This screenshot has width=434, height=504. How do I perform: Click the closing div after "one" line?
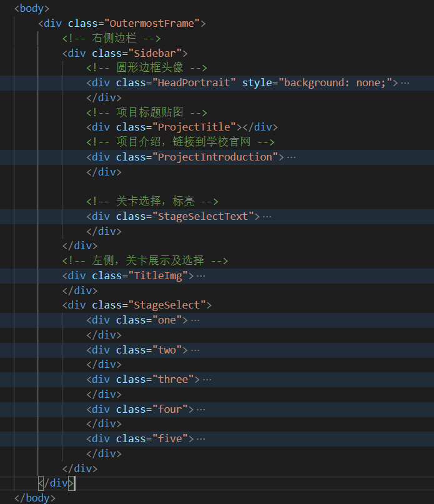pos(104,335)
